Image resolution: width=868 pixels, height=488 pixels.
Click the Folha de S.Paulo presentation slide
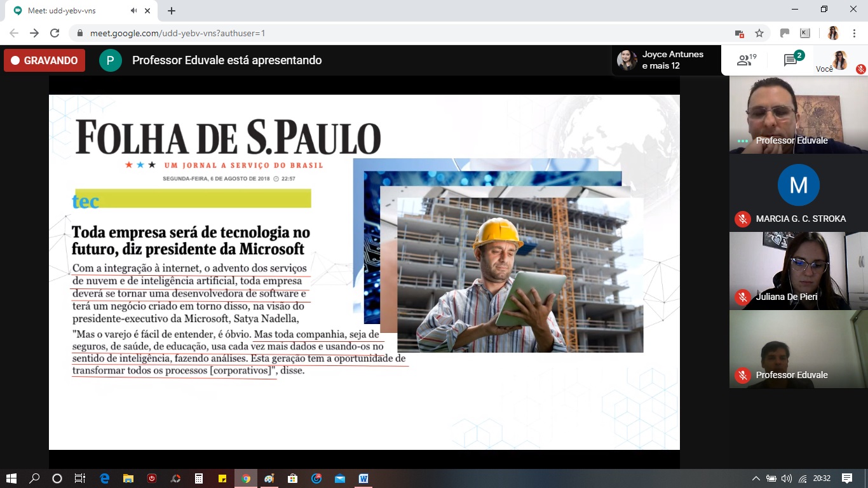tap(364, 272)
